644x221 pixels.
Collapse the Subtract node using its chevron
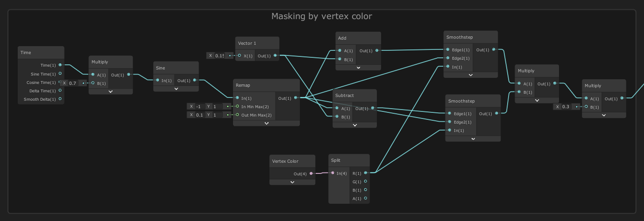[x=354, y=124]
